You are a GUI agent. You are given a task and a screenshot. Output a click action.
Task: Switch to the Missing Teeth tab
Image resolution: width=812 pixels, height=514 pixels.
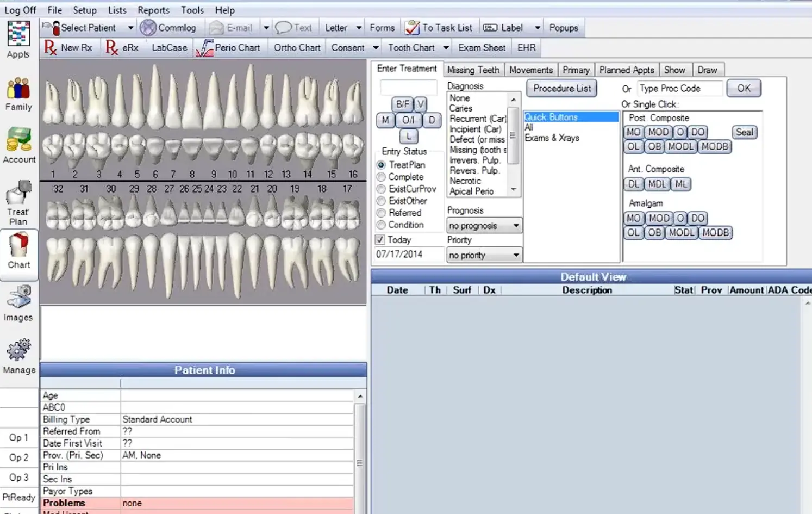click(x=473, y=69)
